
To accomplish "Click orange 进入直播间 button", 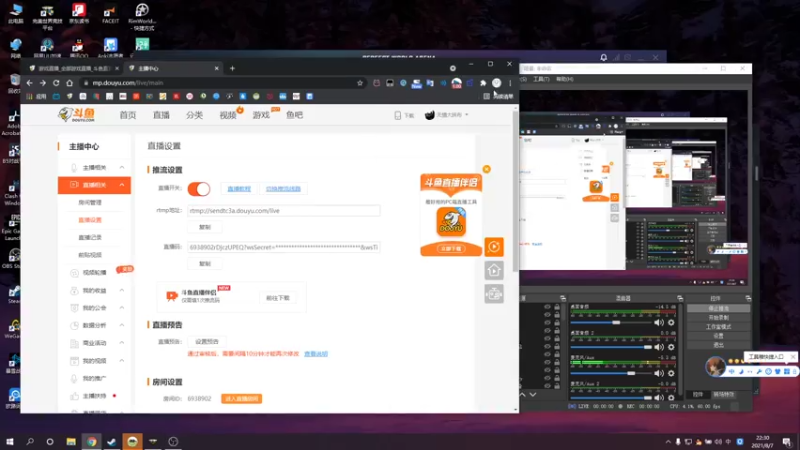I will (x=241, y=398).
